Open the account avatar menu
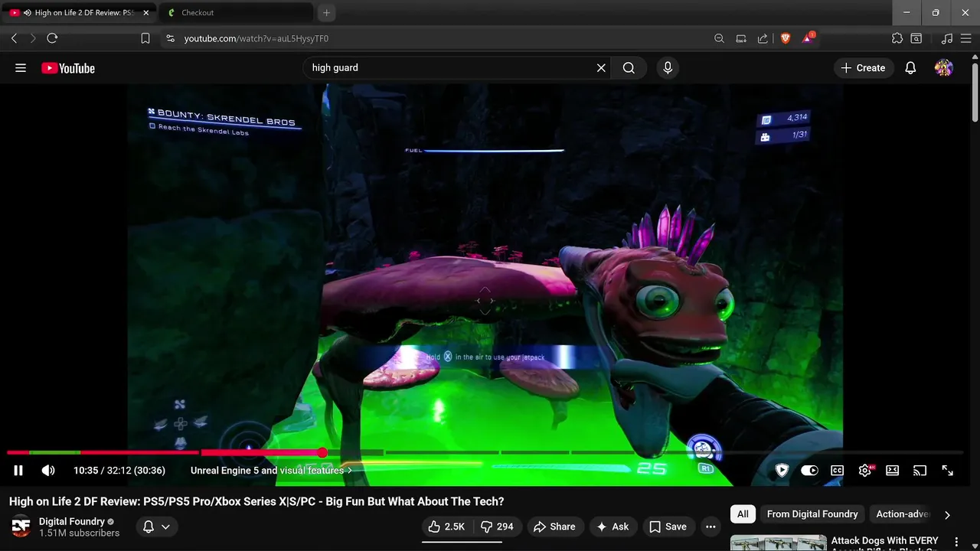Image resolution: width=980 pixels, height=551 pixels. 944,68
